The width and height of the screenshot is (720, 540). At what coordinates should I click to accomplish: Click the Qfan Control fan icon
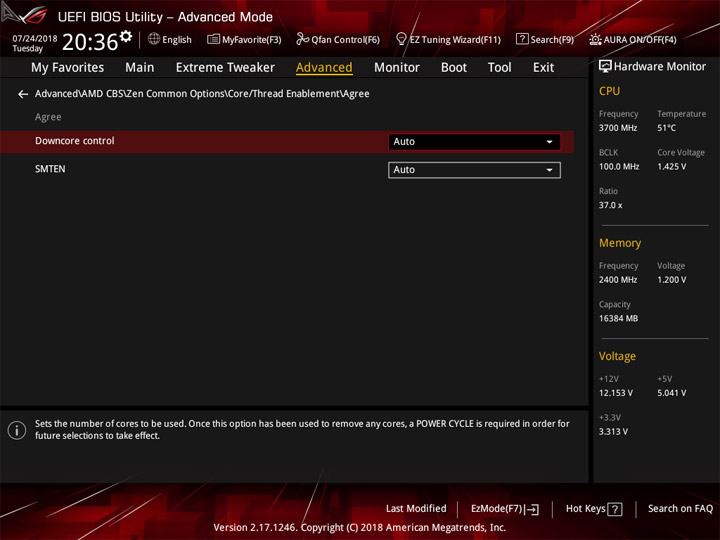pyautogui.click(x=302, y=39)
